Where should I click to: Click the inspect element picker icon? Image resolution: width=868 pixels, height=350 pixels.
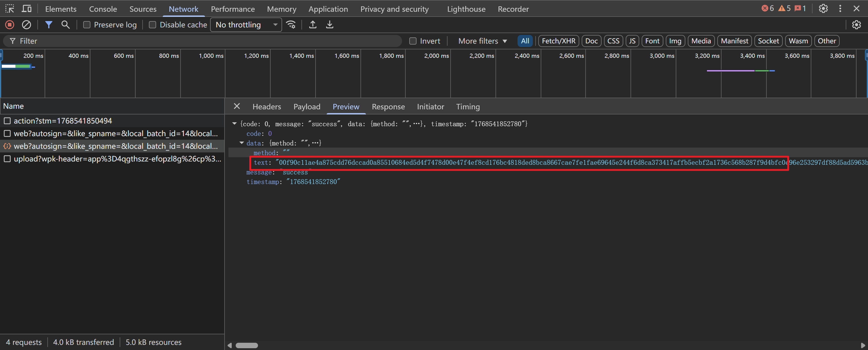coord(9,9)
